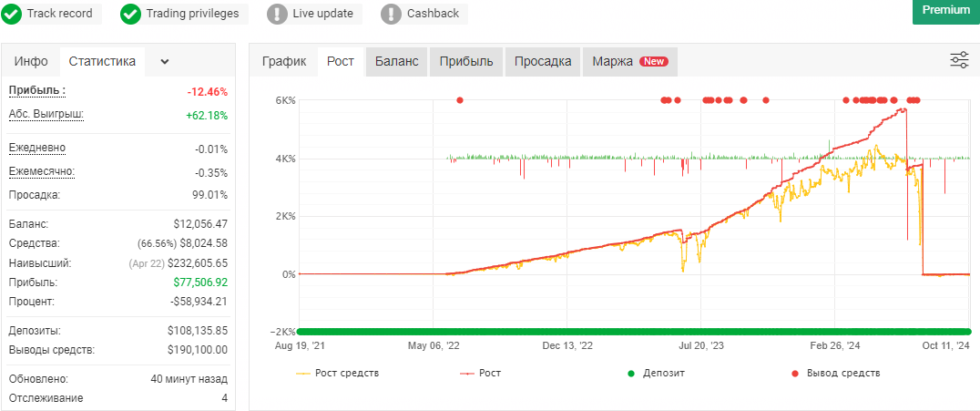This screenshot has width=980, height=411.
Task: Click the Track record green checkmark icon
Action: tap(11, 14)
